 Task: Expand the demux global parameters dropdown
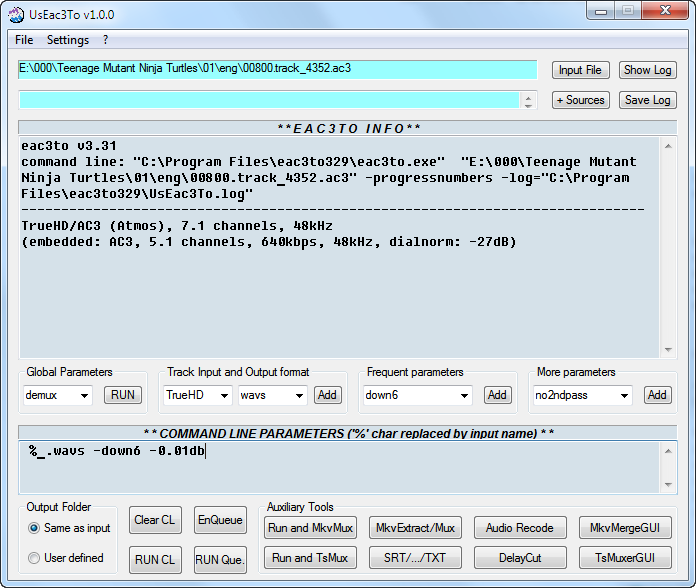pyautogui.click(x=84, y=395)
